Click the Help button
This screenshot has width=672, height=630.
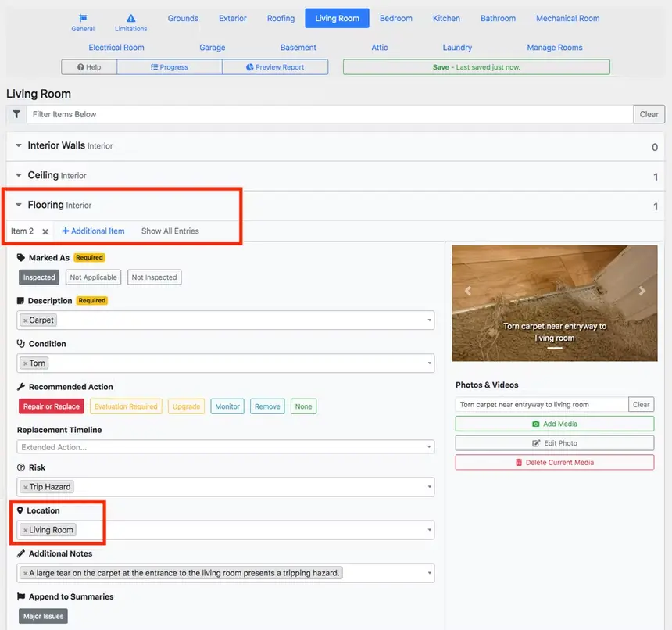click(x=89, y=67)
